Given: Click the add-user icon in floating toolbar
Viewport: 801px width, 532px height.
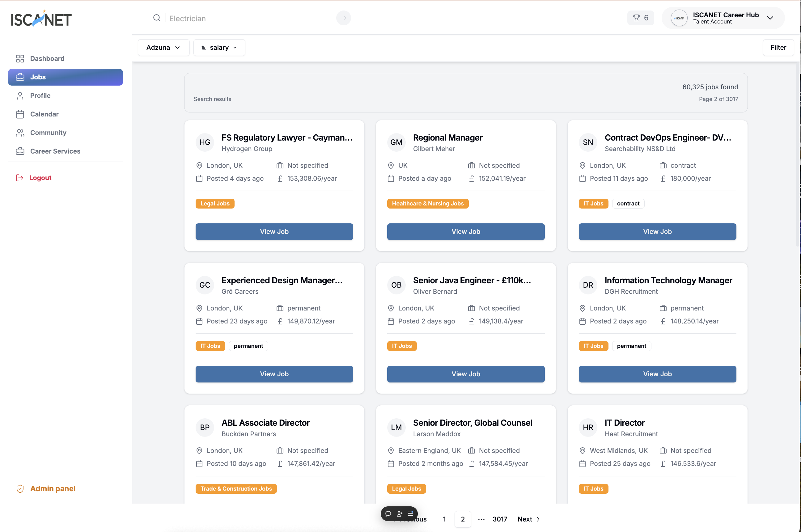Looking at the screenshot, I should point(400,513).
